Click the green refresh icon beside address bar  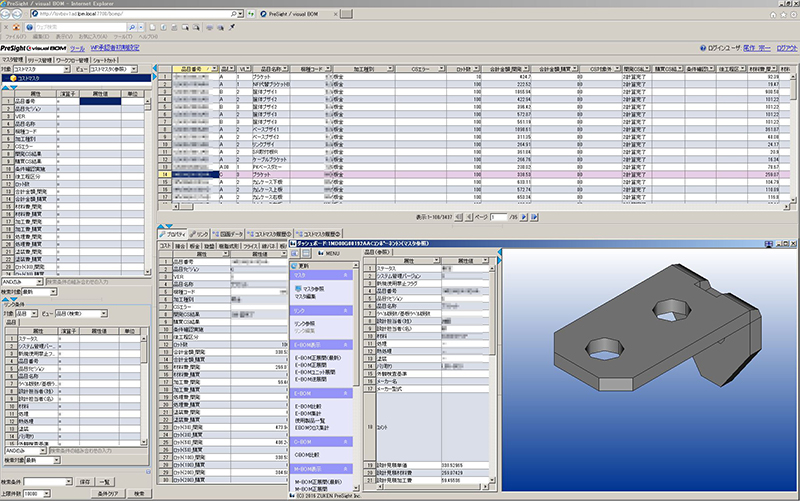(251, 14)
